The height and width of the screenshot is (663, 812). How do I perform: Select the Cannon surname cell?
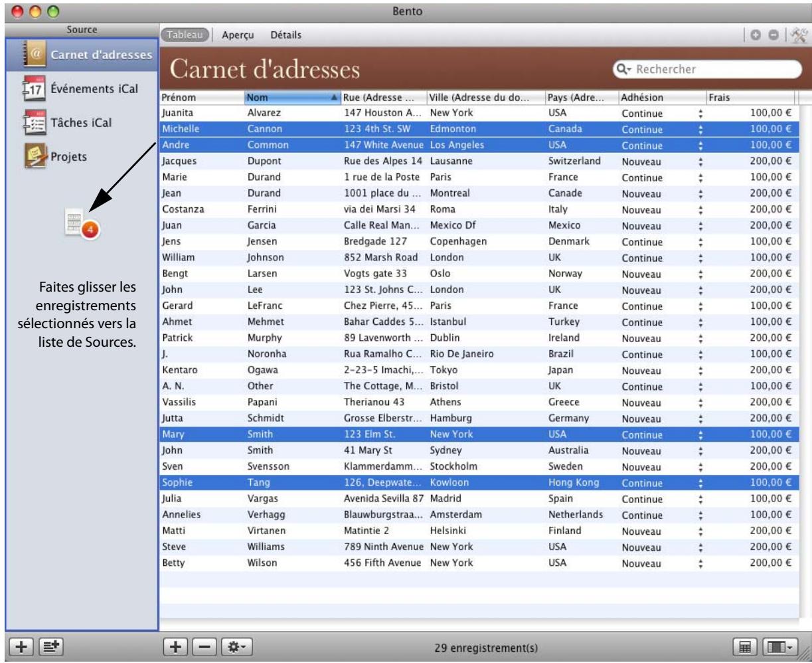click(x=264, y=129)
